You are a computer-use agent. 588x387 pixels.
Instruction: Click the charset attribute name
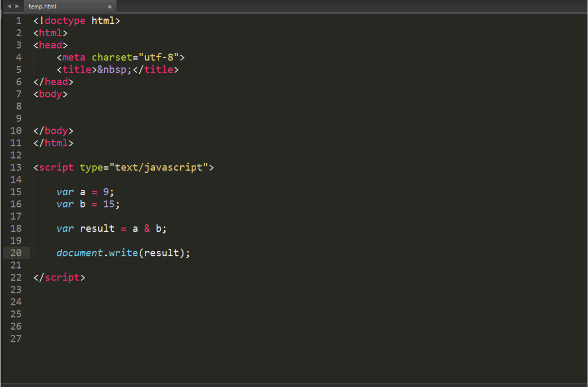coord(112,57)
